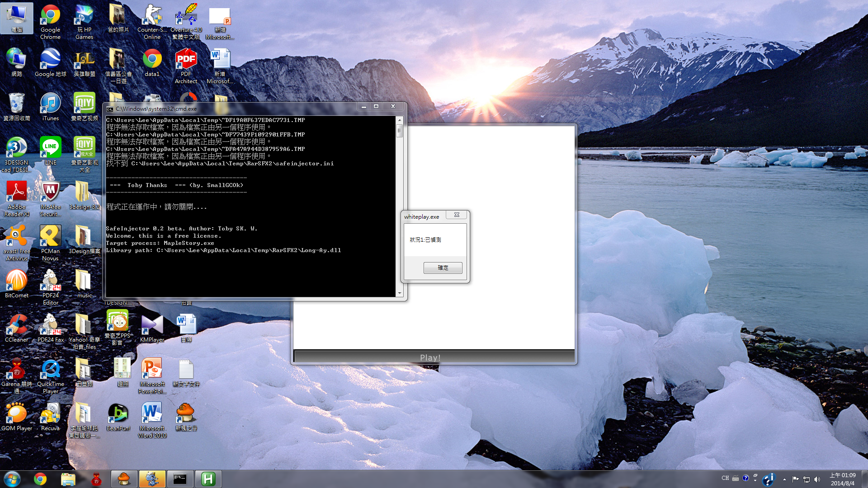The height and width of the screenshot is (488, 868).
Task: Launch Garena desktop shortcut
Action: (17, 376)
